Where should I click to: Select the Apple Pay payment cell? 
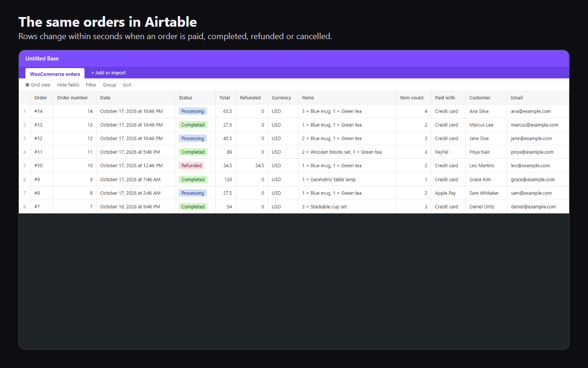(x=448, y=193)
